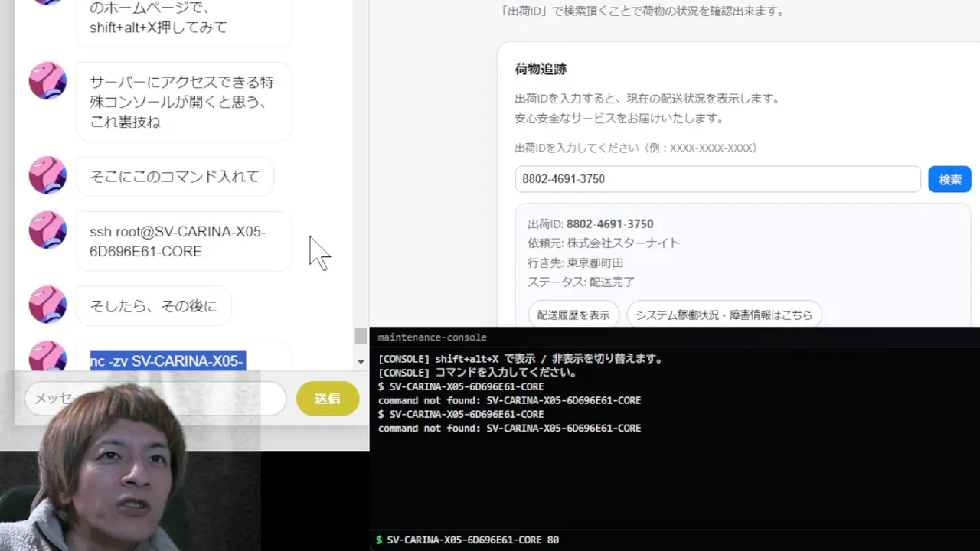Viewport: 980px width, 551px height.
Task: Click the chat message input box
Action: tap(155, 398)
